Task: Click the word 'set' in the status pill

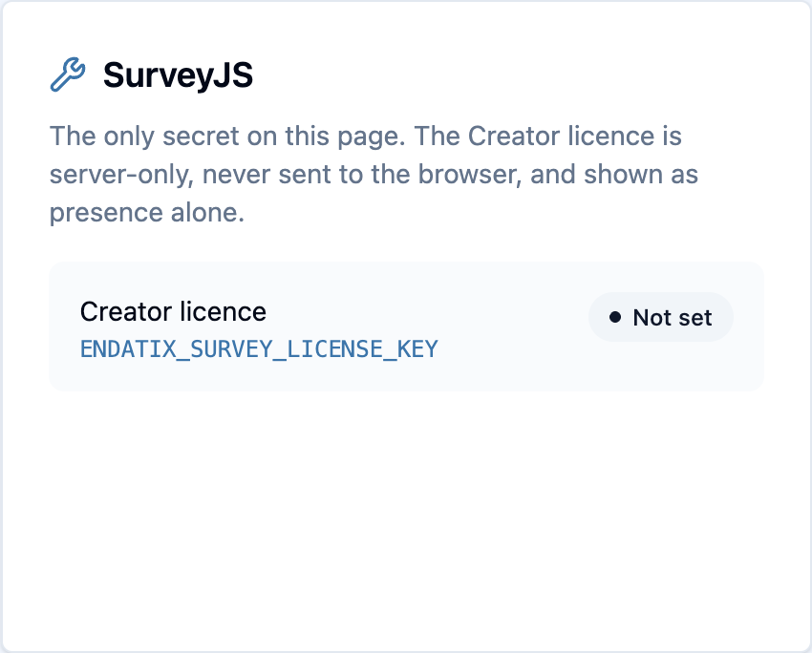Action: [695, 318]
